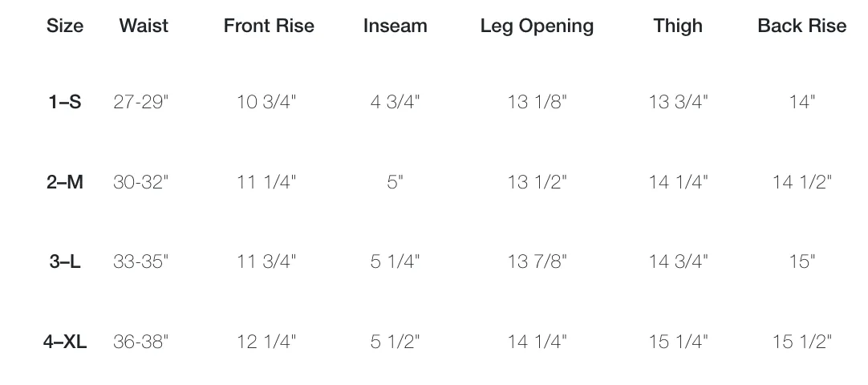This screenshot has height=385, width=868.
Task: Click the Back Rise header
Action: [x=802, y=26]
